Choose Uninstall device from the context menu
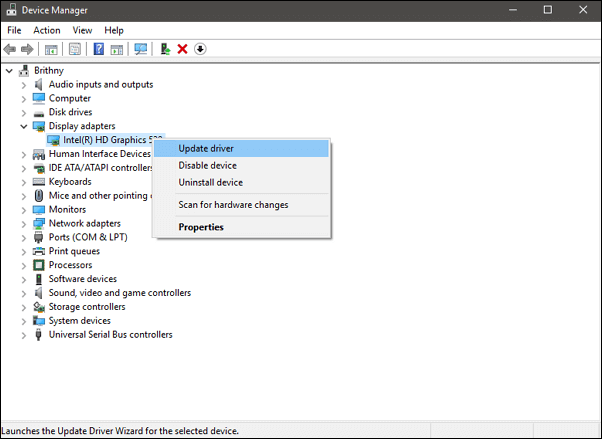This screenshot has width=602, height=439. point(210,183)
